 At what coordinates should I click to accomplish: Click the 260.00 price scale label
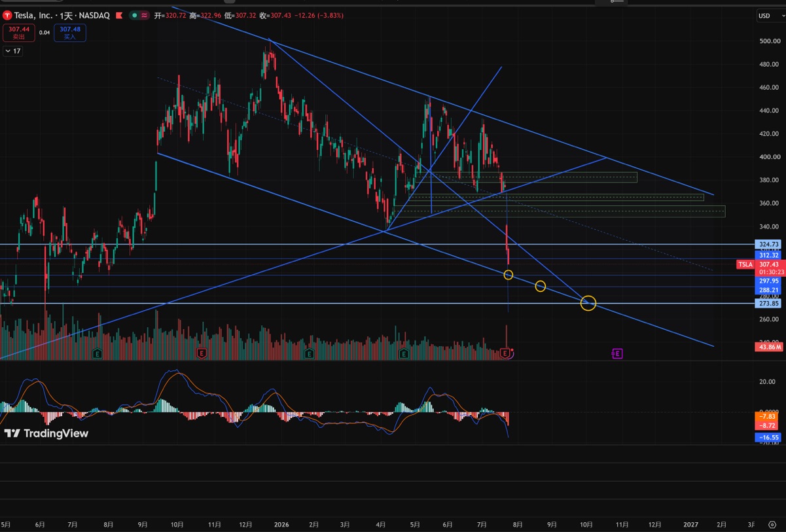tap(768, 319)
